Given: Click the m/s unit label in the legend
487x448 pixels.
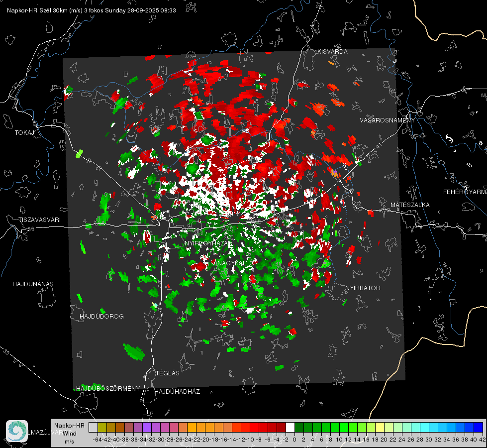Looking at the screenshot, I should (x=69, y=442).
